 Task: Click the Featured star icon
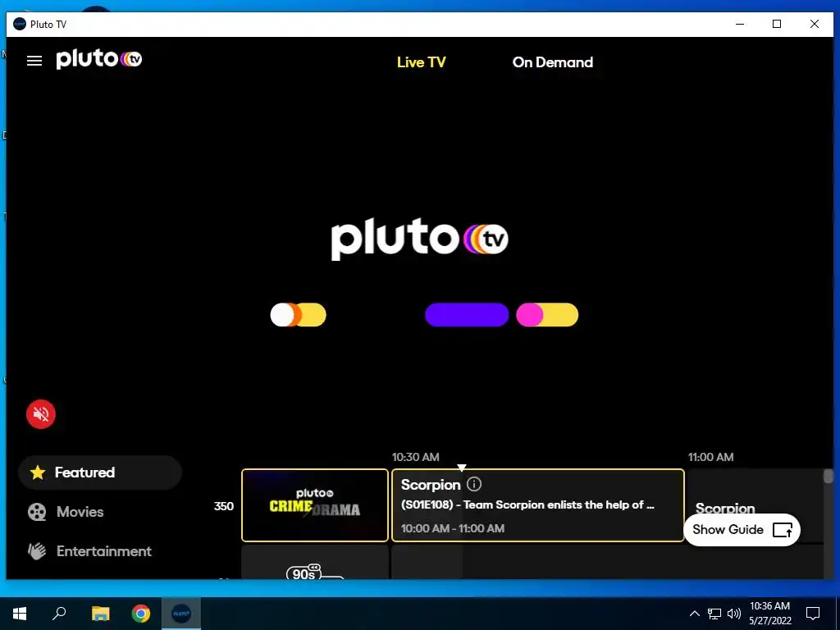(38, 472)
